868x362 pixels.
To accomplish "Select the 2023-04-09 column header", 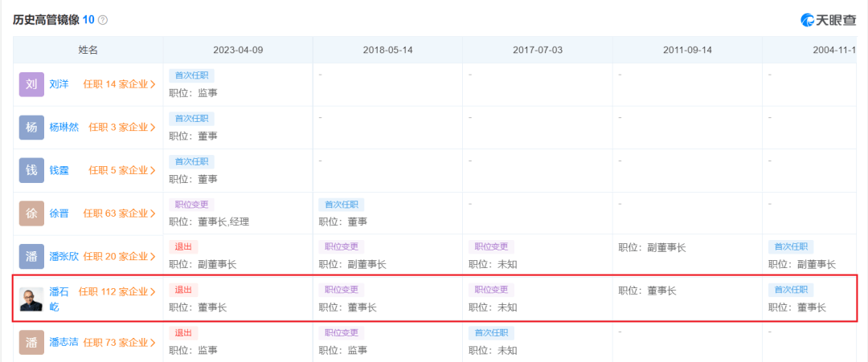I will [238, 50].
